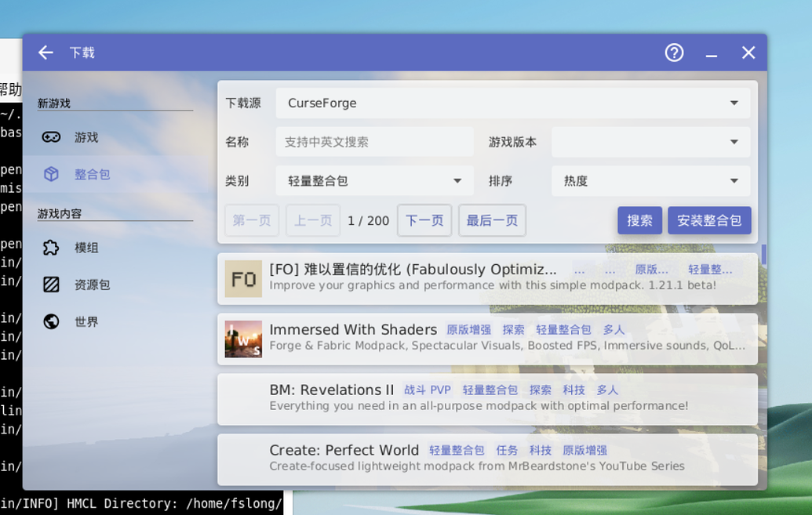
Task: Change sorting via the 热度 dropdown
Action: (651, 181)
